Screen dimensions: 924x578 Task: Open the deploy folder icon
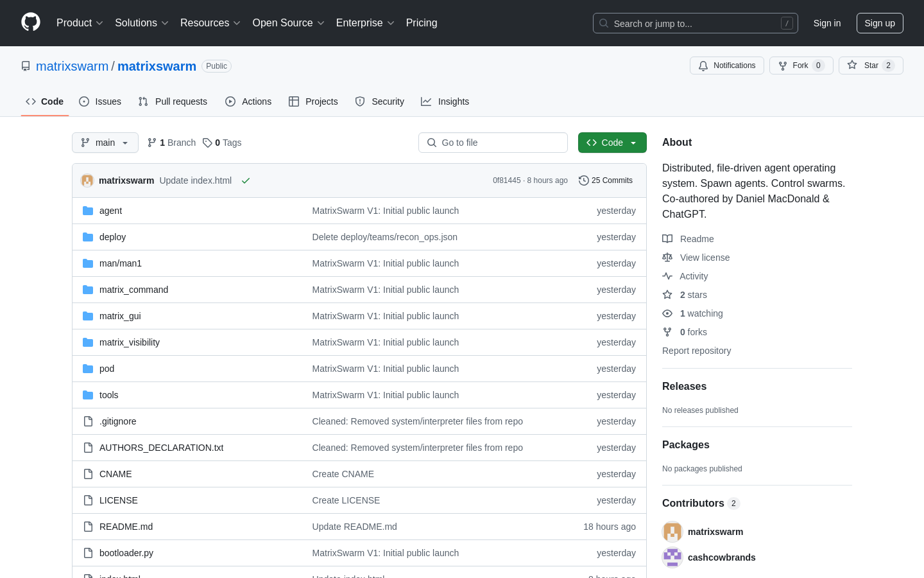coord(88,237)
